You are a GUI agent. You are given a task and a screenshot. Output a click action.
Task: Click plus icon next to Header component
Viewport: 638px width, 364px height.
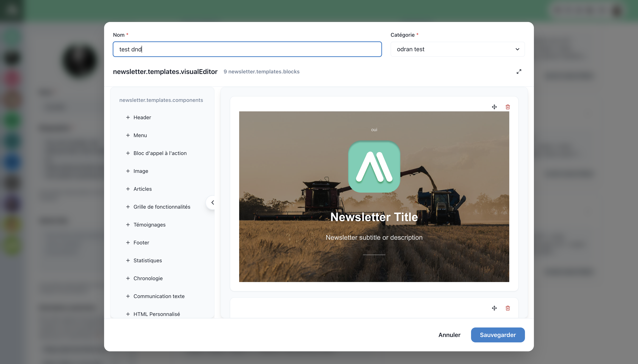tap(128, 118)
